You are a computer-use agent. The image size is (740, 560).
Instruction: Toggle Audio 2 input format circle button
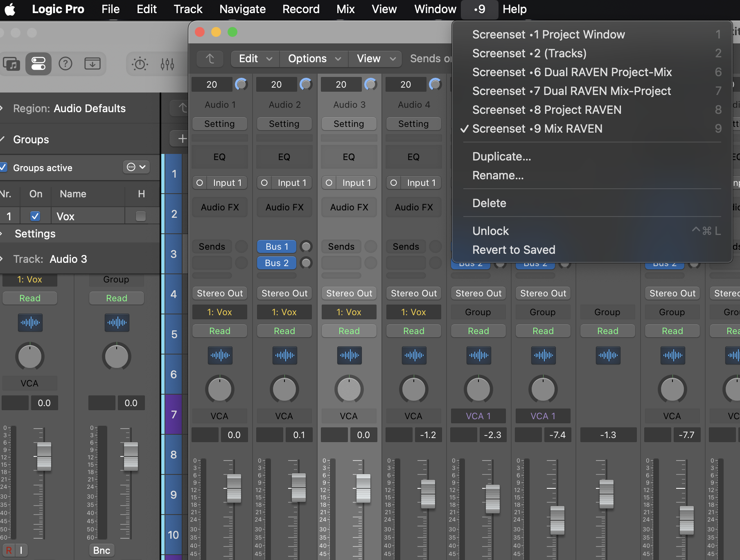tap(264, 183)
